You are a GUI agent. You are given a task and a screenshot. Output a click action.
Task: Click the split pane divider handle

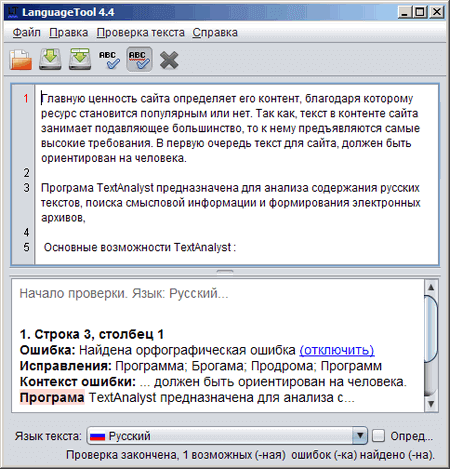[x=225, y=271]
